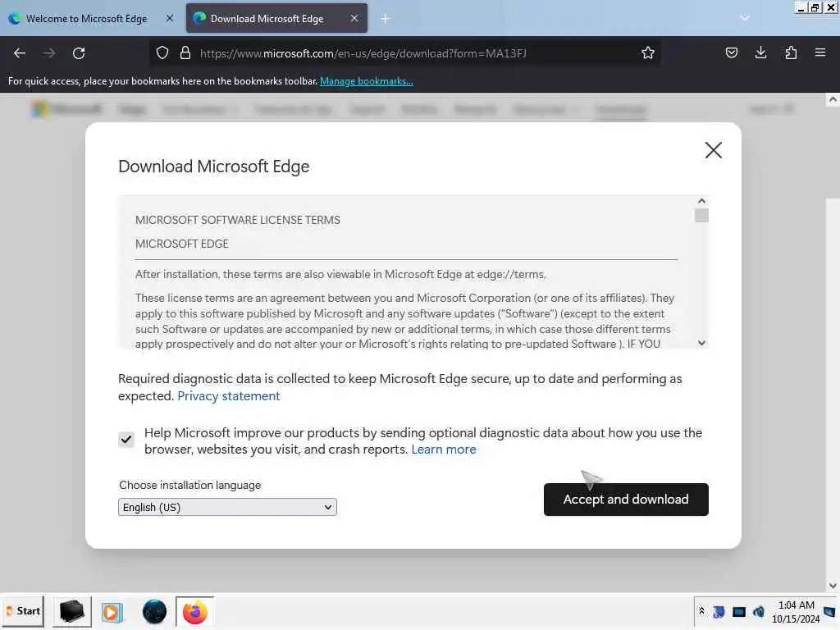This screenshot has width=840, height=630.
Task: Open the Start menu
Action: click(23, 611)
